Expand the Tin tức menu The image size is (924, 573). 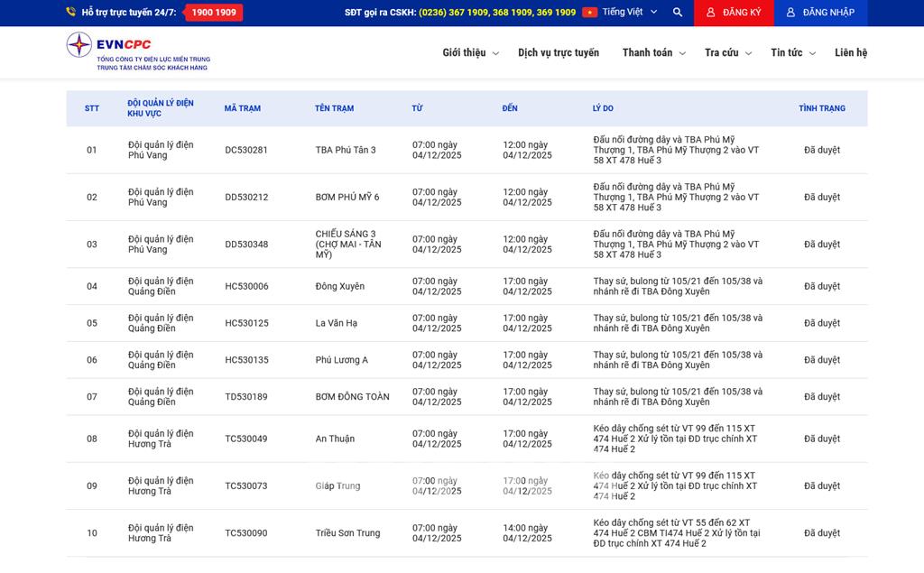[x=792, y=53]
